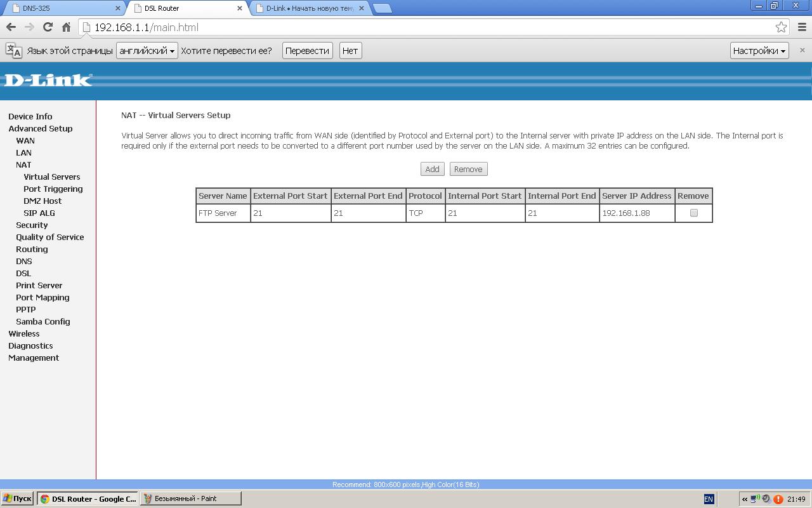The height and width of the screenshot is (508, 812).
Task: Open Print Server in the sidebar
Action: coord(39,285)
